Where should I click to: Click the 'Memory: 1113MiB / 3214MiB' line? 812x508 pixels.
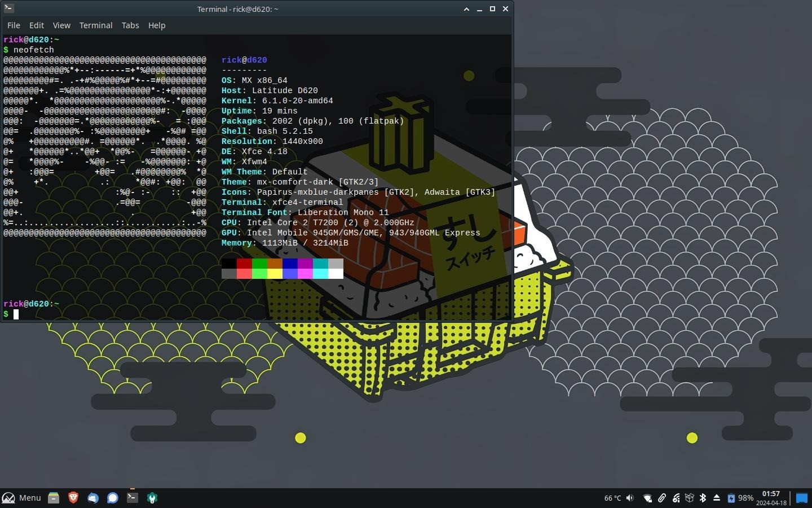click(285, 243)
